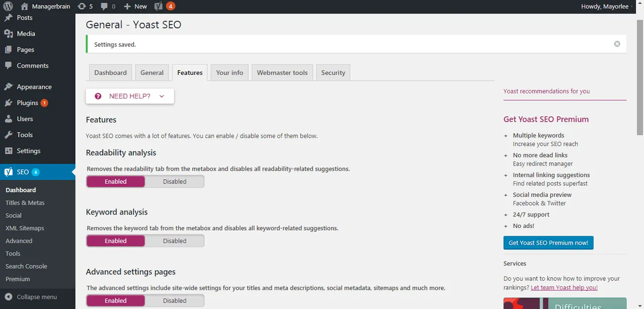Viewport: 644px width, 309px height.
Task: Open the Plugins menu
Action: pyautogui.click(x=38, y=103)
